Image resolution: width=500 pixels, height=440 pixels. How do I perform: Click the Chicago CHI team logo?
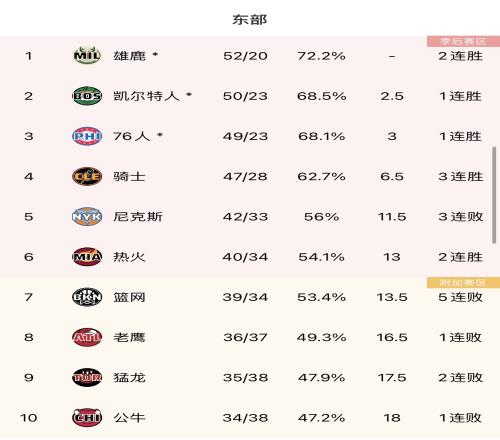click(87, 417)
